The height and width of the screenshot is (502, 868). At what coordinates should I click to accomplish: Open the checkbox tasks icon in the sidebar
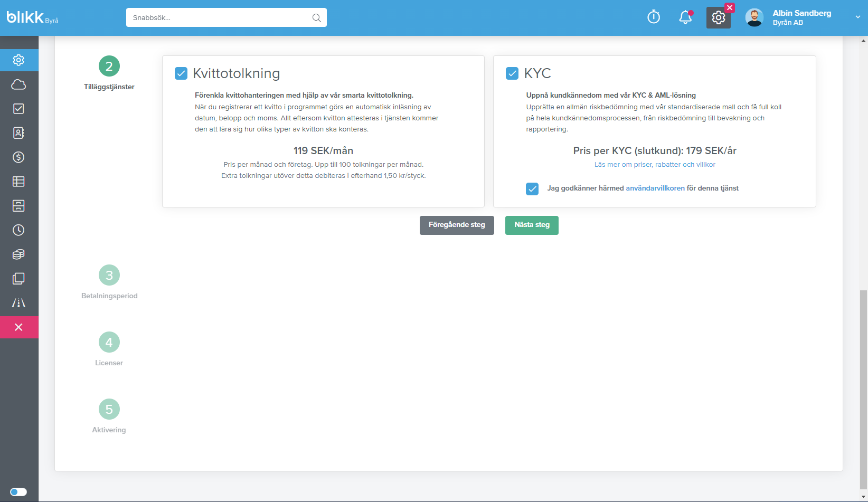(18, 109)
